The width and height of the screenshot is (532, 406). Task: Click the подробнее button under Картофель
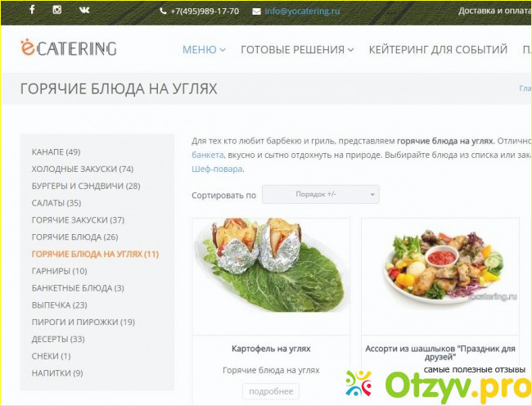pyautogui.click(x=271, y=391)
